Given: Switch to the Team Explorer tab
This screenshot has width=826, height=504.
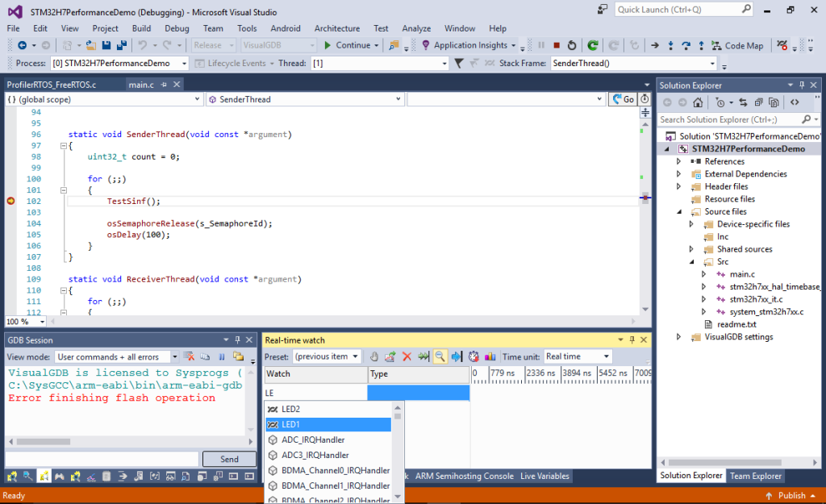Looking at the screenshot, I should [755, 476].
